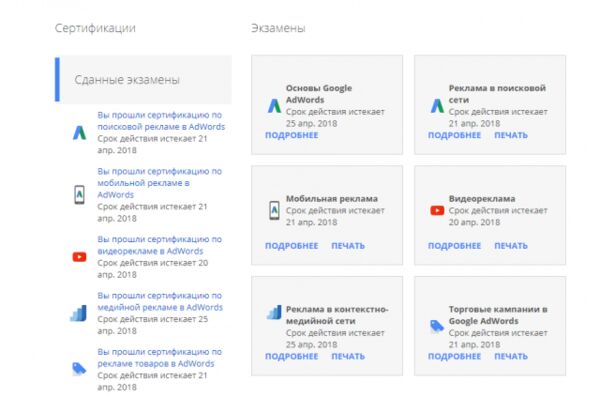Click AdWords icon on Реклама в поисковой сети card
The width and height of the screenshot is (600, 400).
437,106
